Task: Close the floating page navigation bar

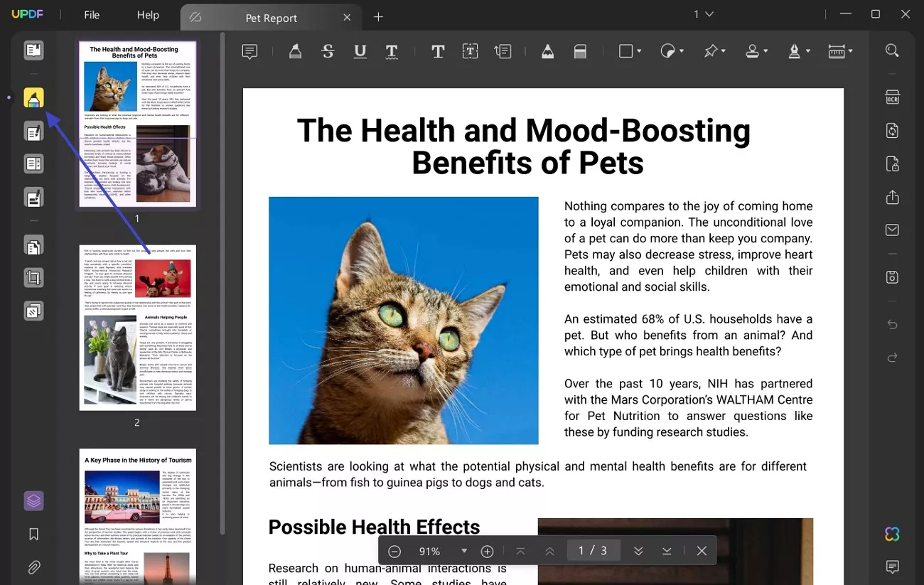Action: point(702,551)
